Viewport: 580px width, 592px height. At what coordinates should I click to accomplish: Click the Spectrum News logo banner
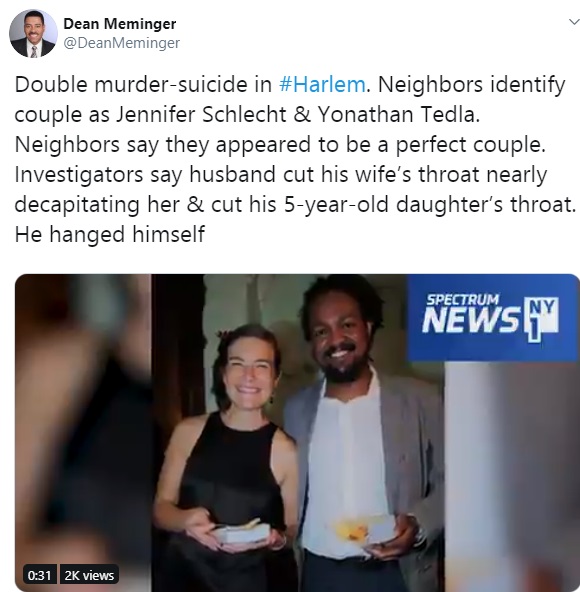pos(493,318)
